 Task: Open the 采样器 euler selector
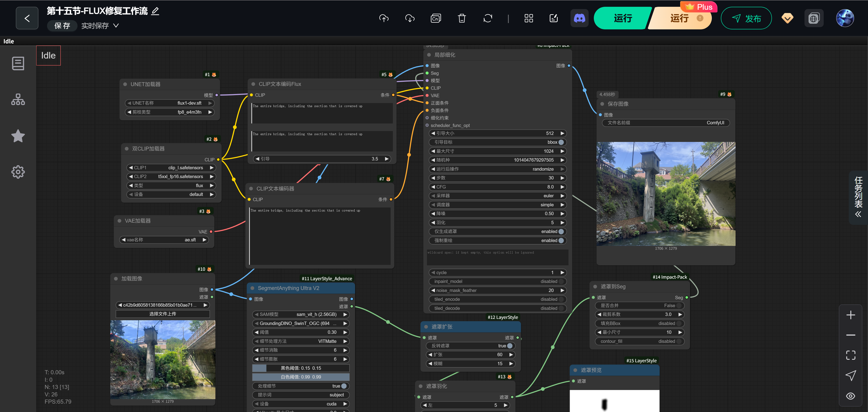497,196
